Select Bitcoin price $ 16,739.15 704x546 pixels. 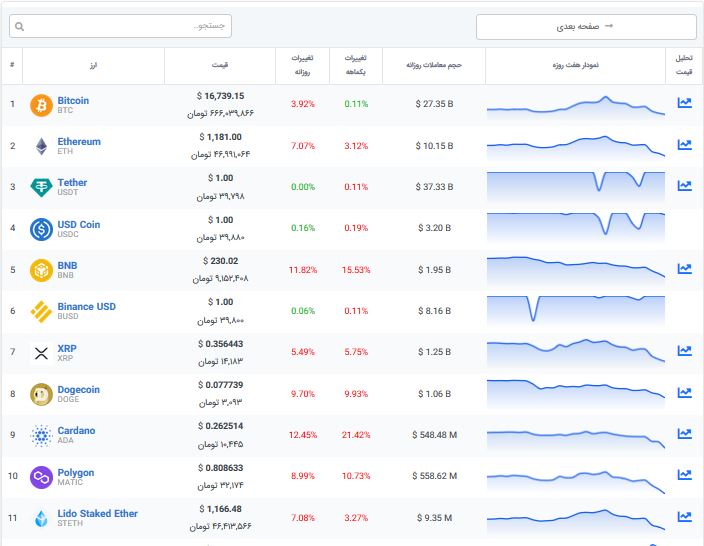click(x=220, y=96)
